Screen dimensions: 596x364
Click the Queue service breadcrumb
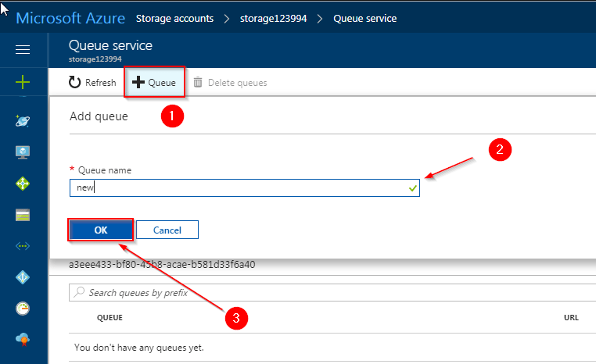365,19
